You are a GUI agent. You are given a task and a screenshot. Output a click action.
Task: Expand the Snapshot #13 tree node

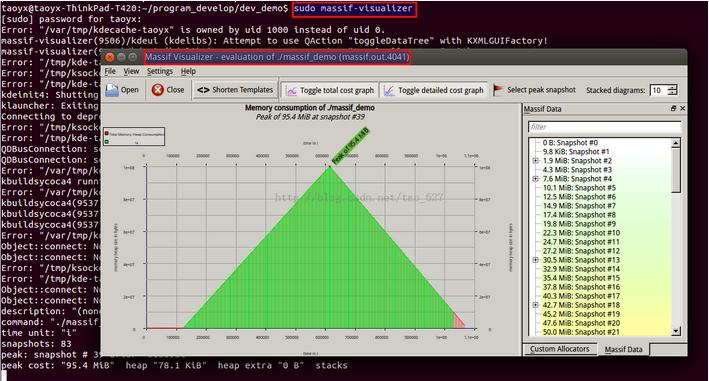[x=535, y=260]
